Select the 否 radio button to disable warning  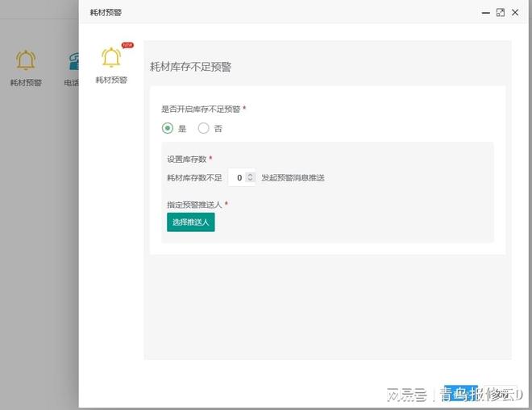click(x=203, y=128)
